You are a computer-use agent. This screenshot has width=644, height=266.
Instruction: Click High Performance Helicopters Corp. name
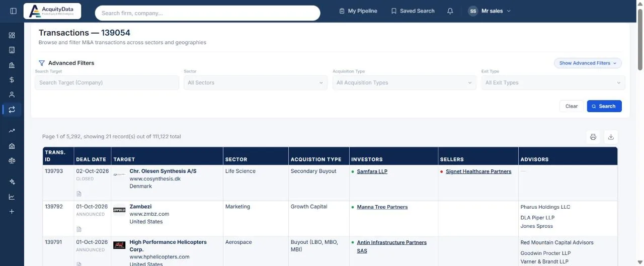[x=168, y=246]
